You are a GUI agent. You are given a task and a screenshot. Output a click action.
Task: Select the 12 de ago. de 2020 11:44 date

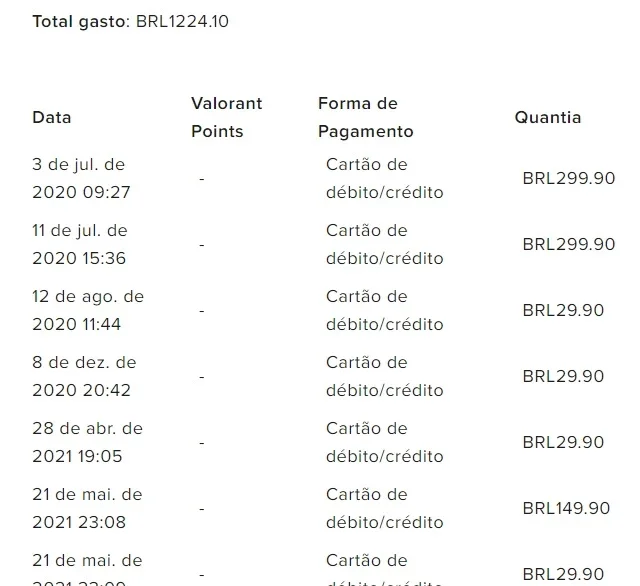click(x=88, y=311)
